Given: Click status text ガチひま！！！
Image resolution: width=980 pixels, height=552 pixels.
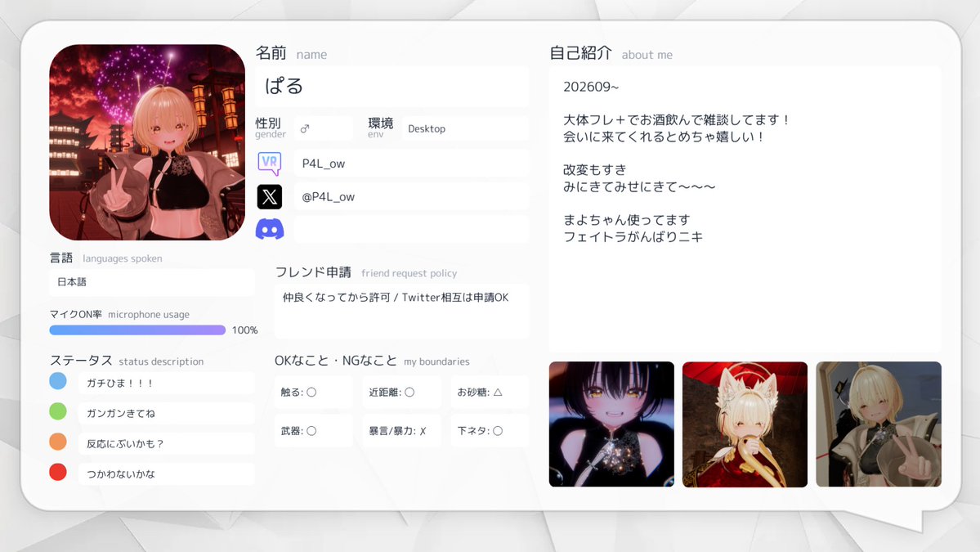Looking at the screenshot, I should pos(120,384).
